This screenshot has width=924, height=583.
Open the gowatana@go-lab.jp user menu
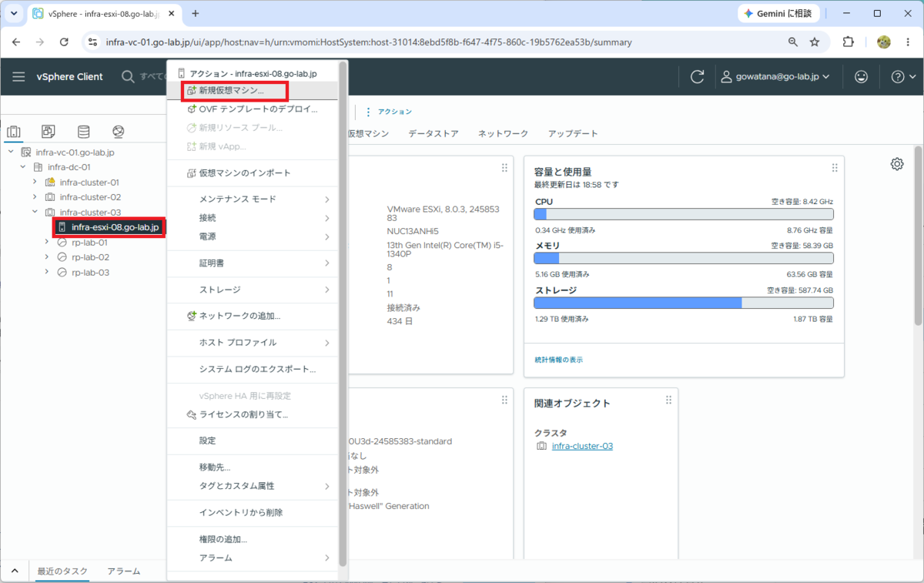[x=775, y=76]
